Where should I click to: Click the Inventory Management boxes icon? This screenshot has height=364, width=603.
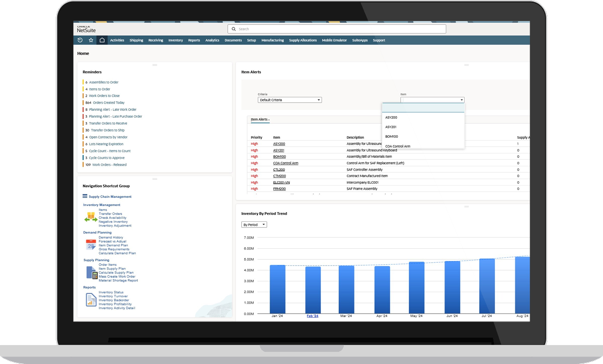91,217
